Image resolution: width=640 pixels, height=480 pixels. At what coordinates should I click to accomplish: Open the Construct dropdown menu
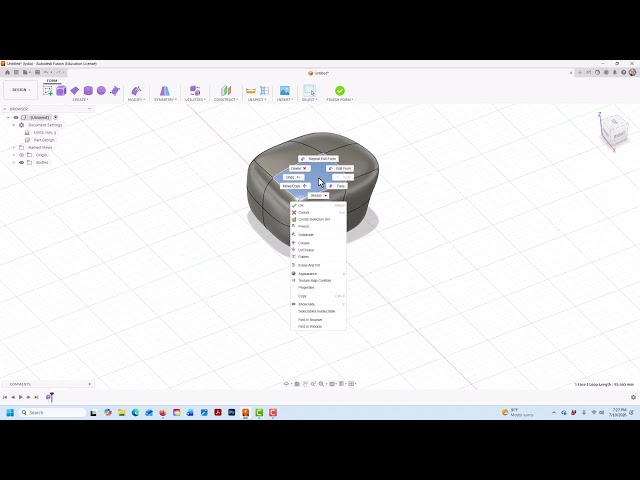pyautogui.click(x=226, y=100)
